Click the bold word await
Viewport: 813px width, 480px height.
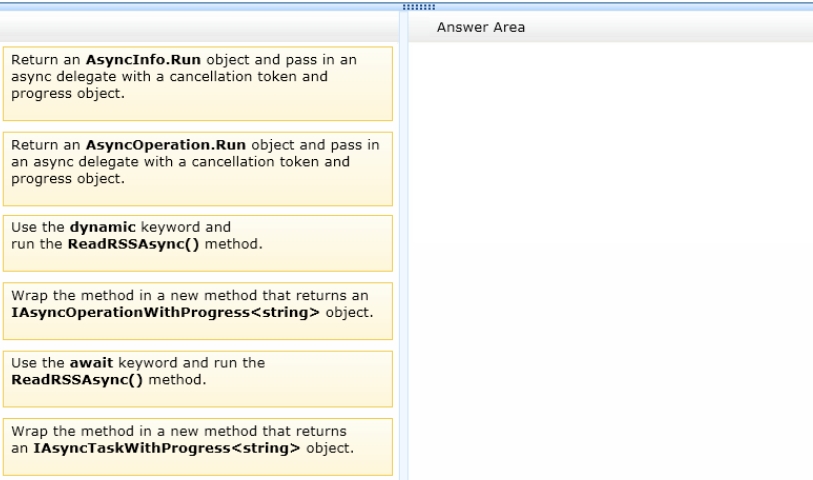pyautogui.click(x=91, y=362)
